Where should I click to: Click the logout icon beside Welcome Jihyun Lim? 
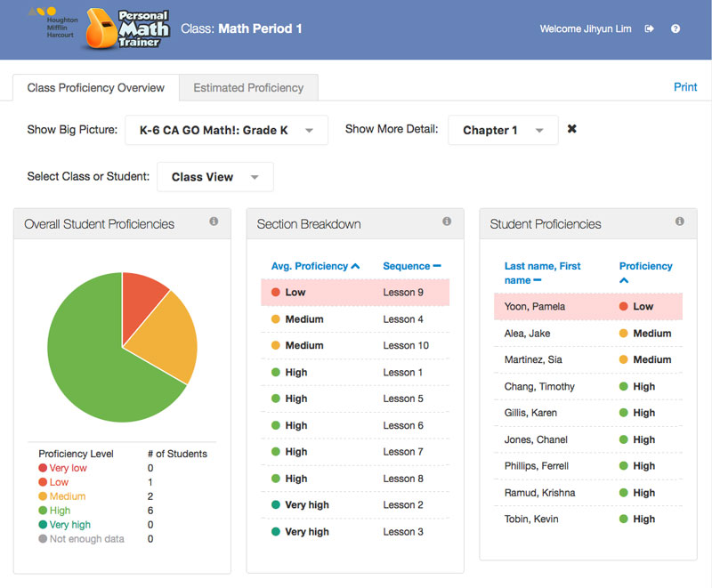click(x=650, y=29)
